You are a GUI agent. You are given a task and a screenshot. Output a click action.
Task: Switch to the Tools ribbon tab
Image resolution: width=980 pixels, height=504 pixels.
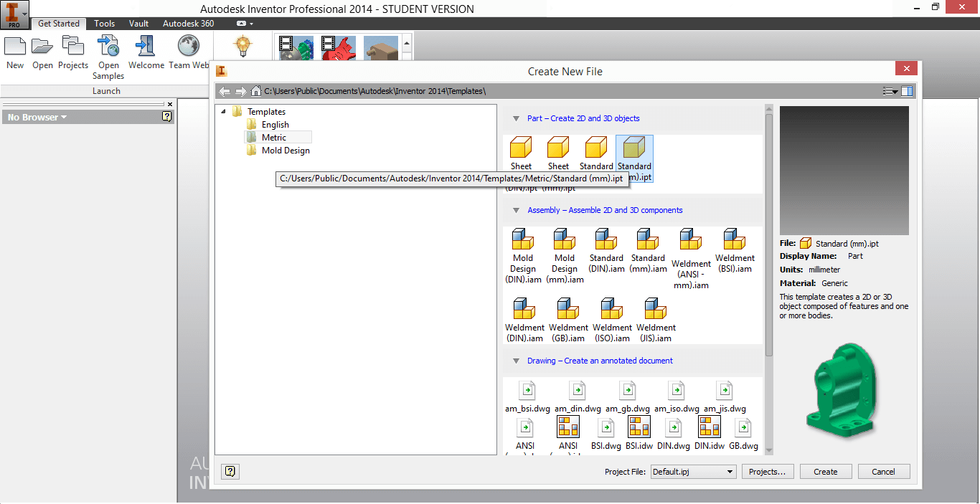coord(104,24)
